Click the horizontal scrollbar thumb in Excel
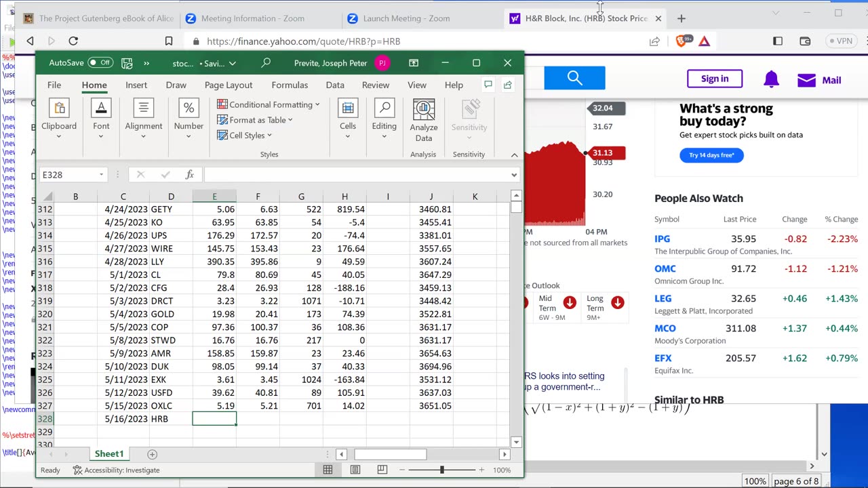 (390, 454)
